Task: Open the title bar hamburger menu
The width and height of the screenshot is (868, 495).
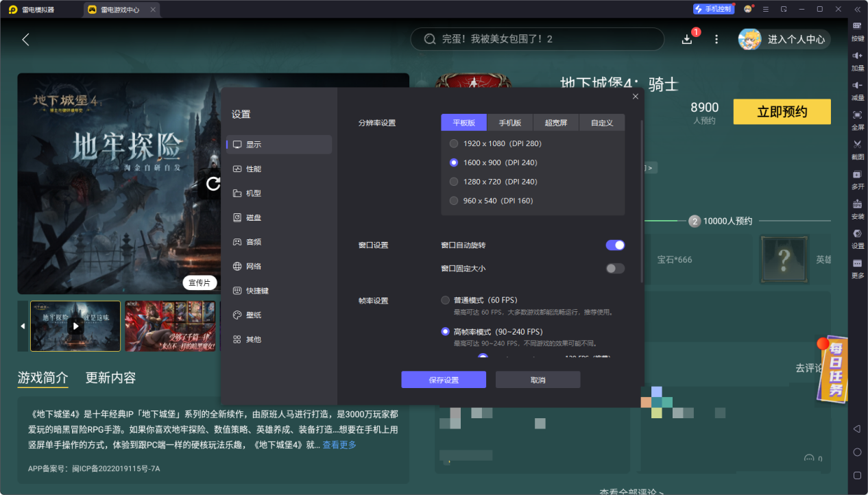Action: click(x=766, y=9)
